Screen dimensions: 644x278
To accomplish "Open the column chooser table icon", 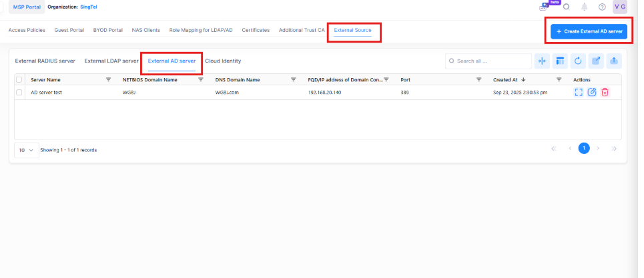I will tap(560, 61).
